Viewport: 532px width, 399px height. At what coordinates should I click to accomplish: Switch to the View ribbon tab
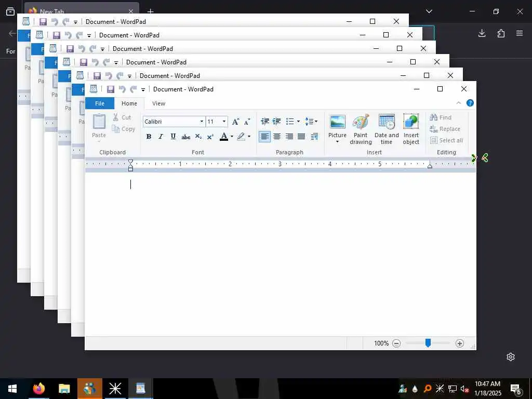[x=158, y=103]
